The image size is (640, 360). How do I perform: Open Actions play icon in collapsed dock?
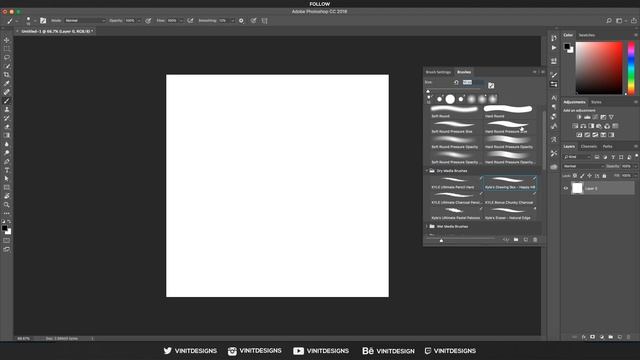point(554,48)
